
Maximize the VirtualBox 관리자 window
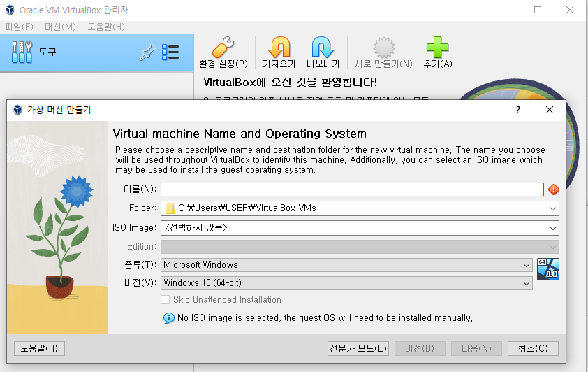coord(538,10)
